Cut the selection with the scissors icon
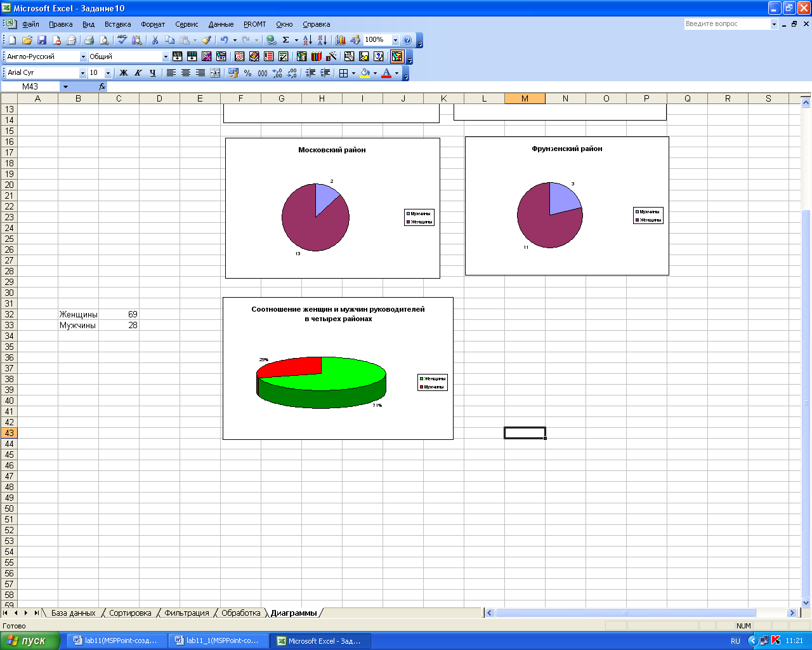The height and width of the screenshot is (650, 812). tap(155, 40)
